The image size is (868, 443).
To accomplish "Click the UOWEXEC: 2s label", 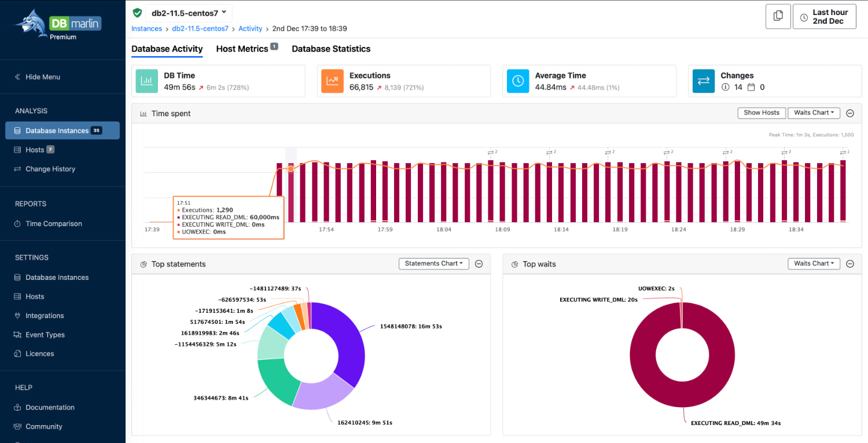I will click(x=656, y=289).
